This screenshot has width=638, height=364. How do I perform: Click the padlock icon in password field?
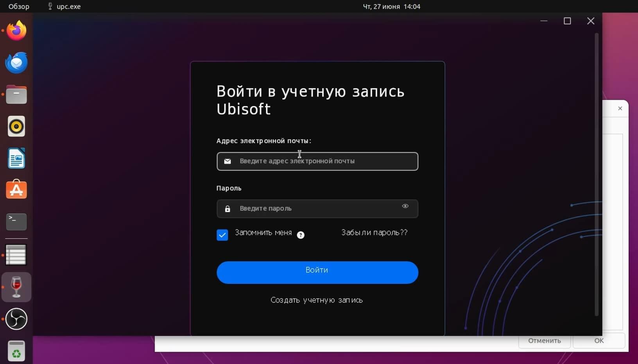point(228,209)
